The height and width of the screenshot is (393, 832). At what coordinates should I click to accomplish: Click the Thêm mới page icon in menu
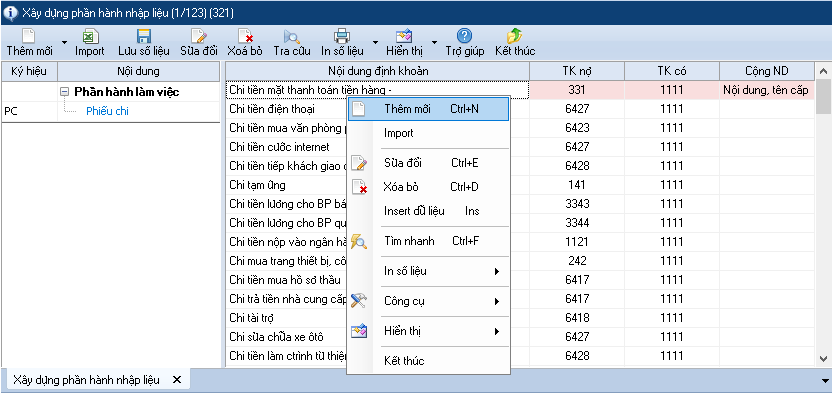click(359, 109)
